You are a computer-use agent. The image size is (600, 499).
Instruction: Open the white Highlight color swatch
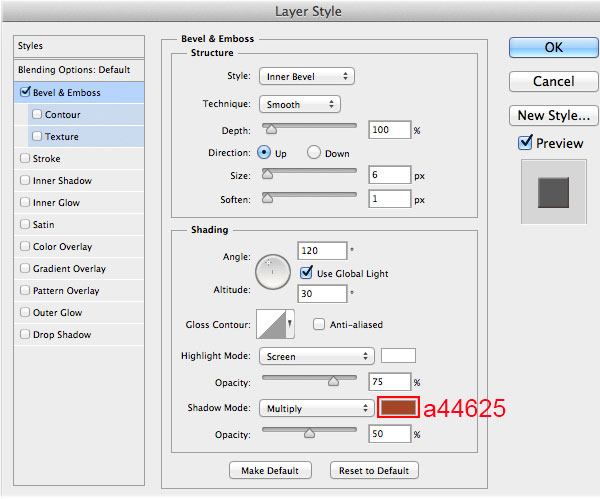[x=398, y=355]
